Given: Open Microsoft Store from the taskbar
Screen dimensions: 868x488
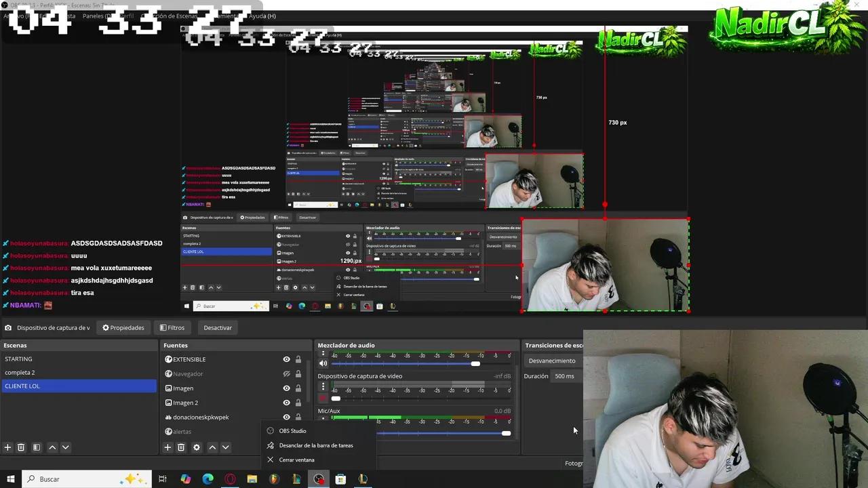Looking at the screenshot, I should (x=340, y=479).
